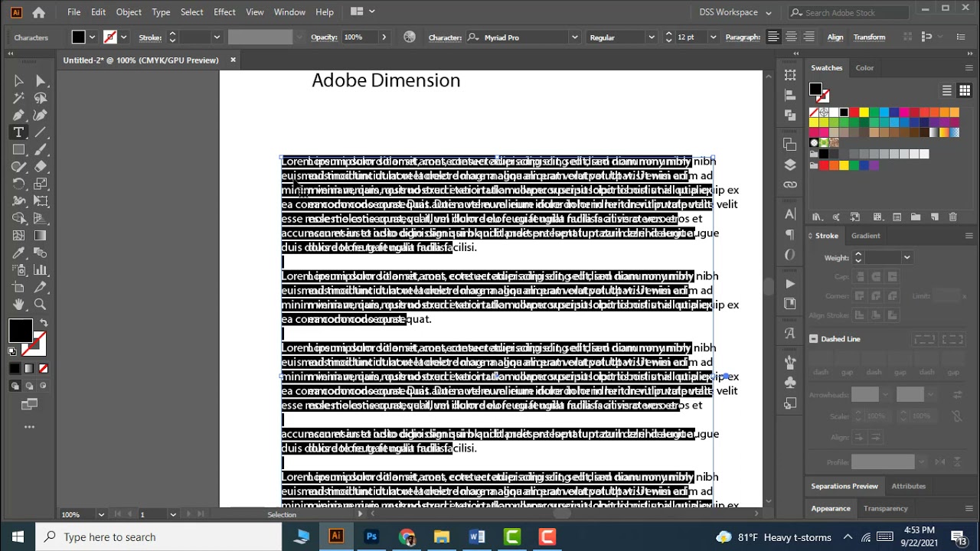The height and width of the screenshot is (551, 980).
Task: Click the Align link in control bar
Action: (x=835, y=37)
